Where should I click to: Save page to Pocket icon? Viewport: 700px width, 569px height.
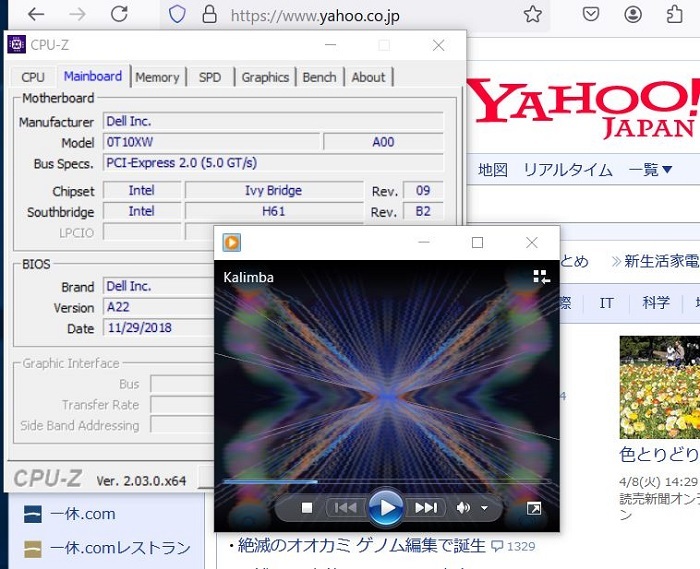click(x=591, y=14)
